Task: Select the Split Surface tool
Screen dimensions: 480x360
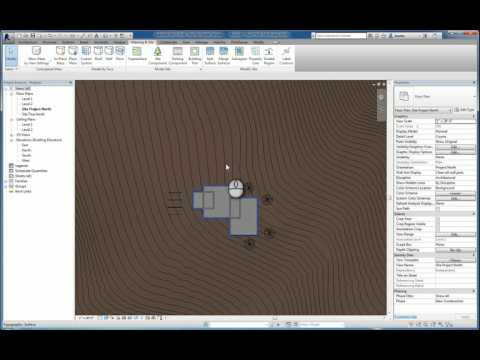Action: 210,55
